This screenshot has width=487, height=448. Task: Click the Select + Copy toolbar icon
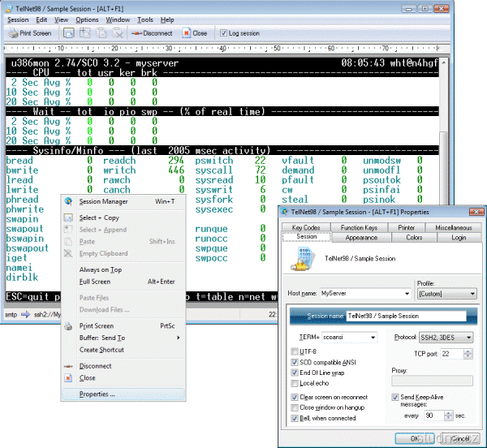[x=69, y=34]
